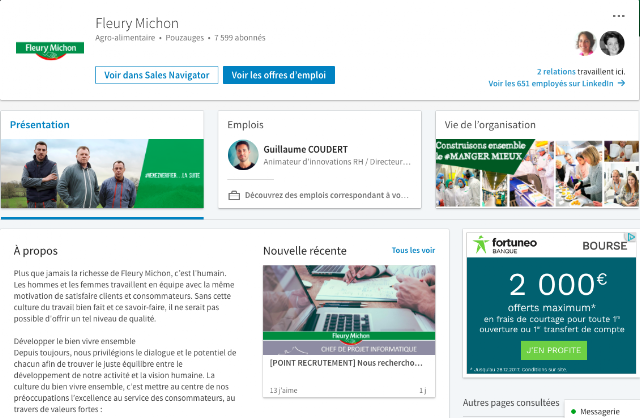Click Animateur d'innovations RH subtitle
The image size is (640, 418).
(337, 162)
